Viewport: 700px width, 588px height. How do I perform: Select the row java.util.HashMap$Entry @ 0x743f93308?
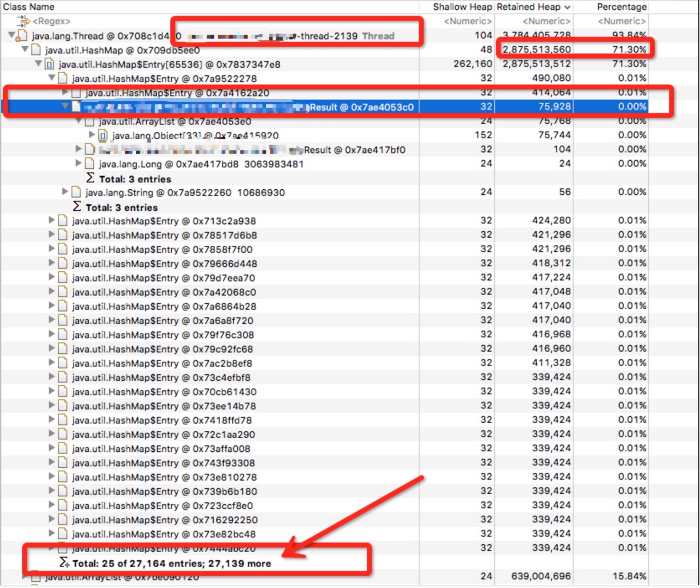tap(324, 463)
